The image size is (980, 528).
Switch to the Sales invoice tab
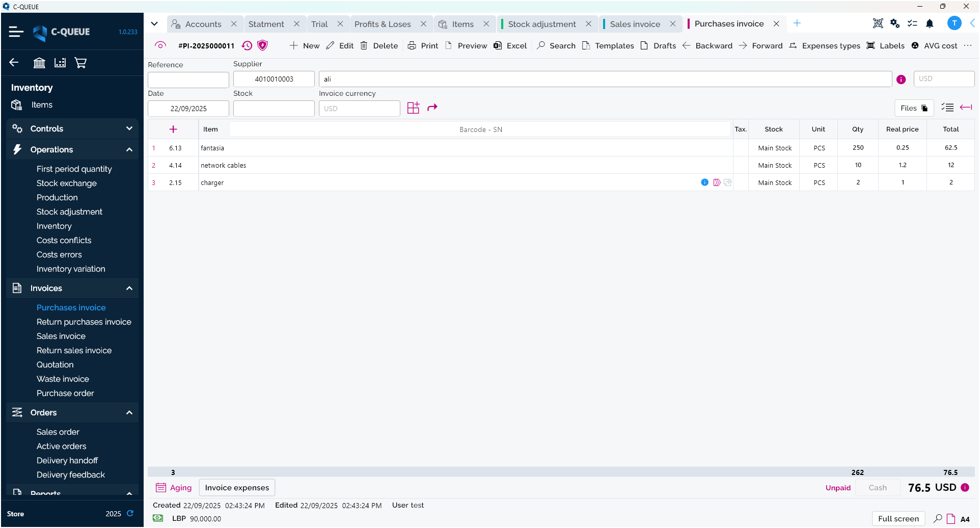pos(635,24)
